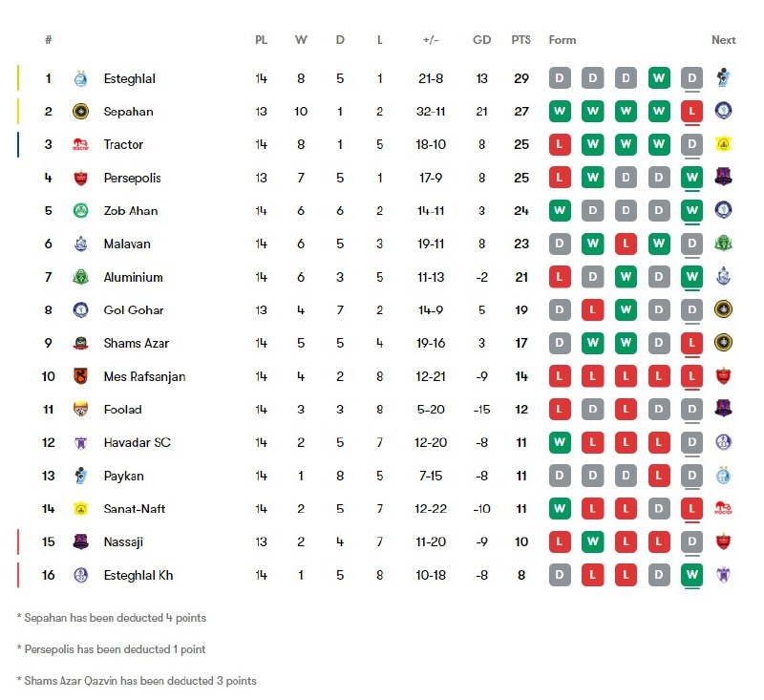Click Esteghlal Kh's latest win form badge

(691, 575)
